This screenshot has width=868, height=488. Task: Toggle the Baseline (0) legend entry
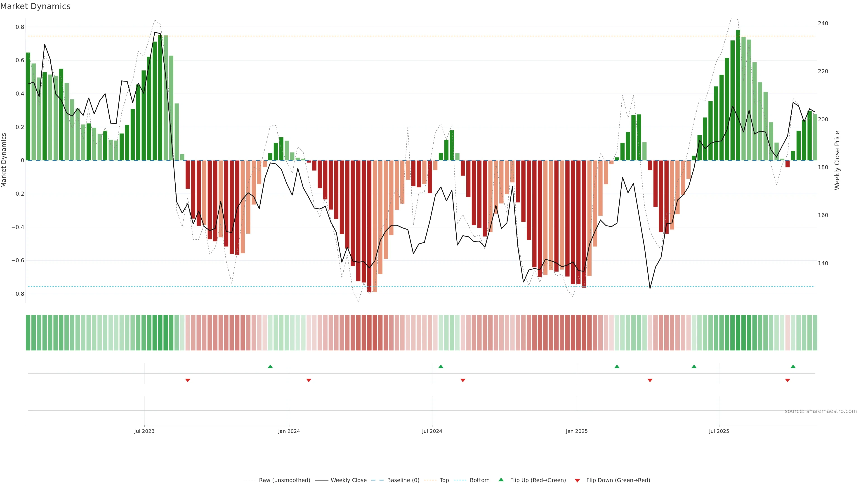coord(403,480)
